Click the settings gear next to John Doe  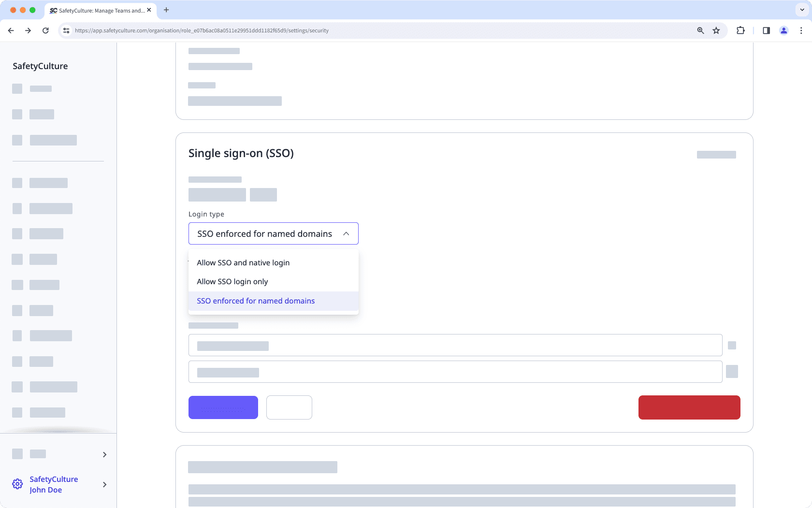17,484
